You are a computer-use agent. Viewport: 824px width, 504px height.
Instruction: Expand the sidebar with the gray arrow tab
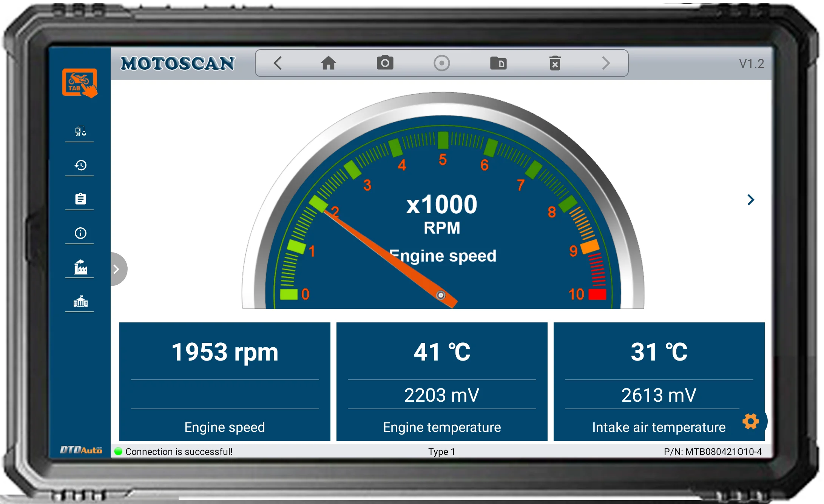118,269
